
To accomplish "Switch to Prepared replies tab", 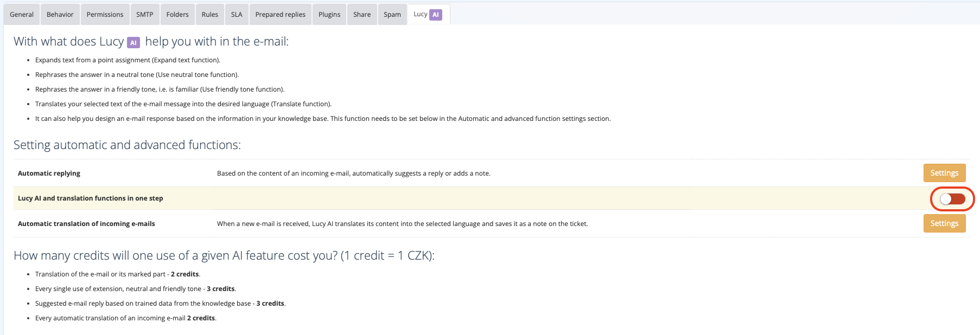I will pos(281,15).
